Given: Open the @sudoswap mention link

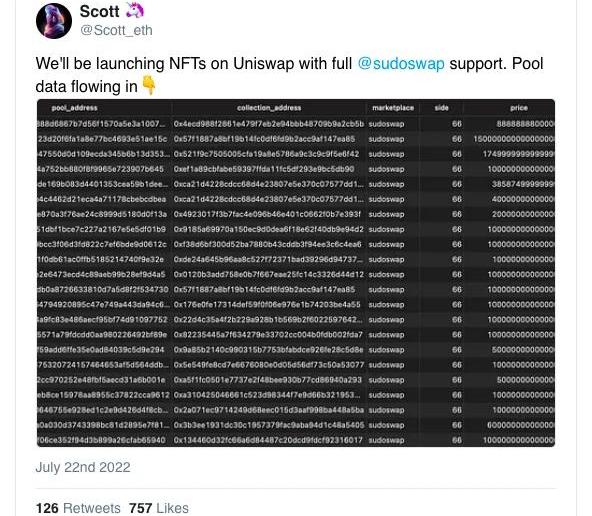Looking at the screenshot, I should coord(401,63).
